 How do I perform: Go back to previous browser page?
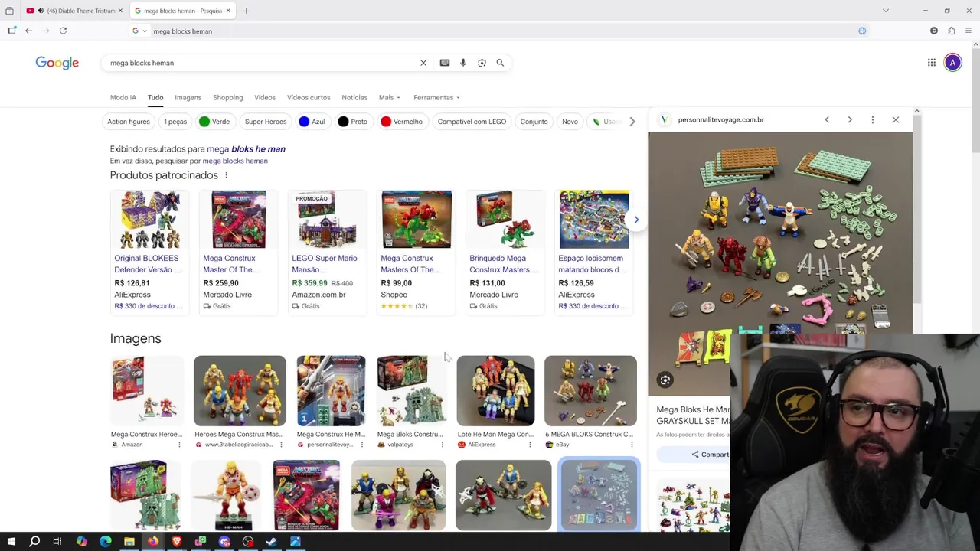coord(28,31)
